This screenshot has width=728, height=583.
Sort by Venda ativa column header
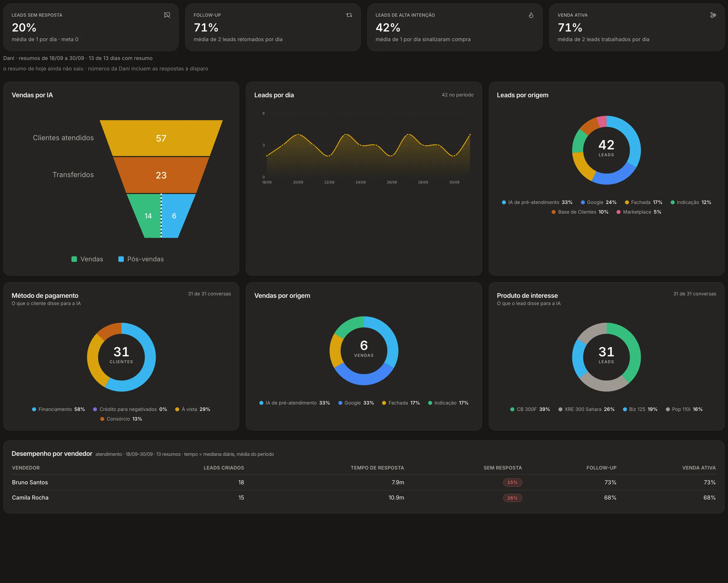699,468
